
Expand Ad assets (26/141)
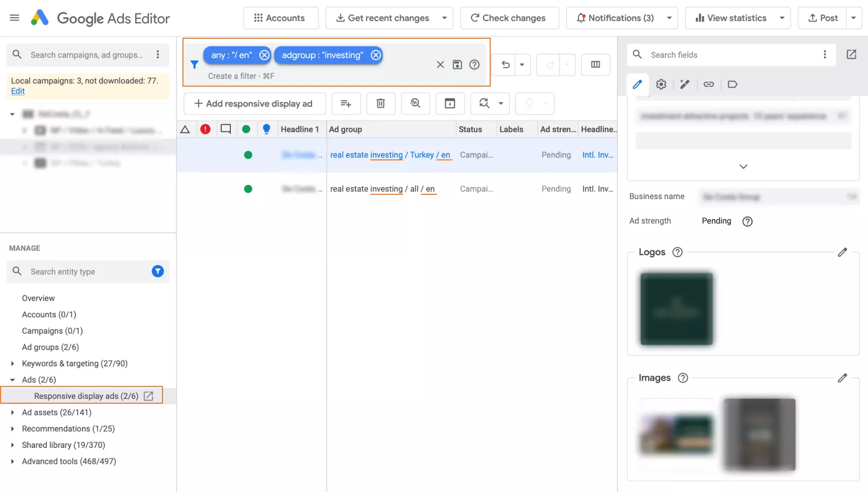(x=12, y=413)
